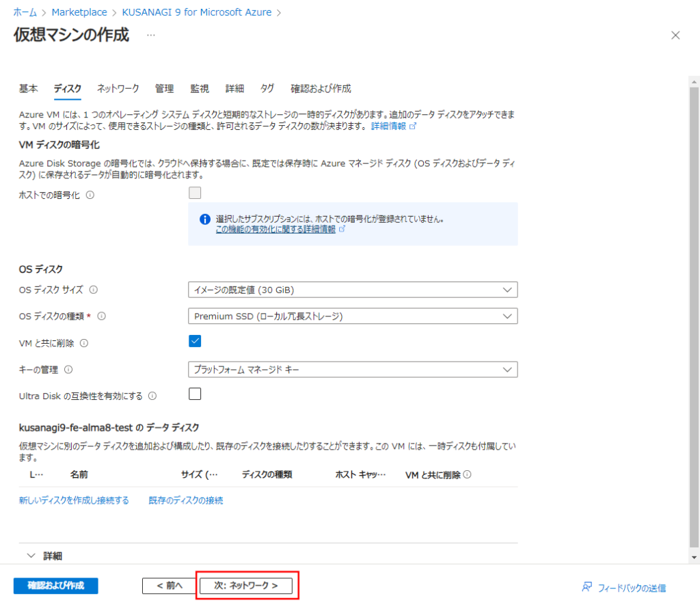This screenshot has width=700, height=611.
Task: Click the ホーム breadcrumb
Action: pos(25,12)
